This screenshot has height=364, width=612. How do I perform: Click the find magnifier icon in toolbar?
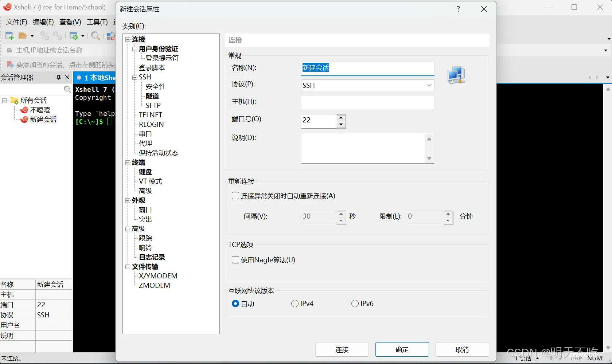point(95,36)
